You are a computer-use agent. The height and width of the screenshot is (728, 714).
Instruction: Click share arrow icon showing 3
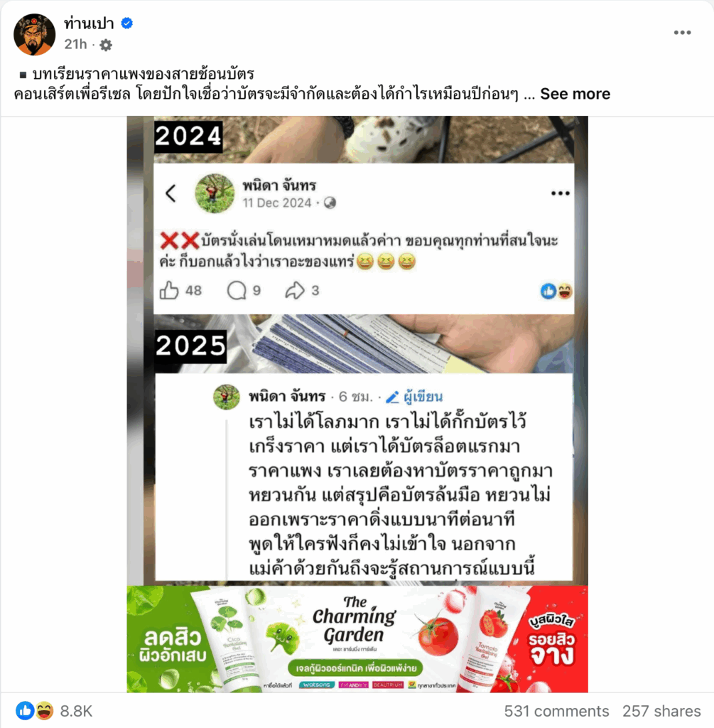click(x=295, y=291)
